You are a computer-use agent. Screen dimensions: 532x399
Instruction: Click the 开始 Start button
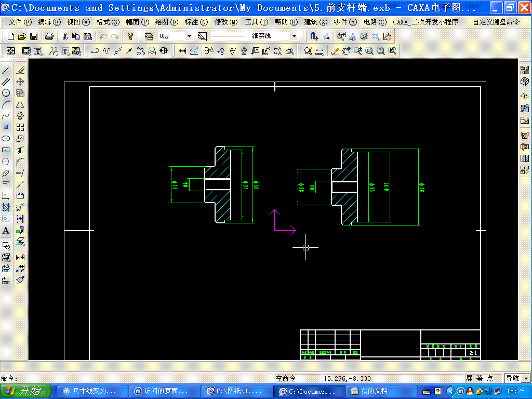(26, 391)
